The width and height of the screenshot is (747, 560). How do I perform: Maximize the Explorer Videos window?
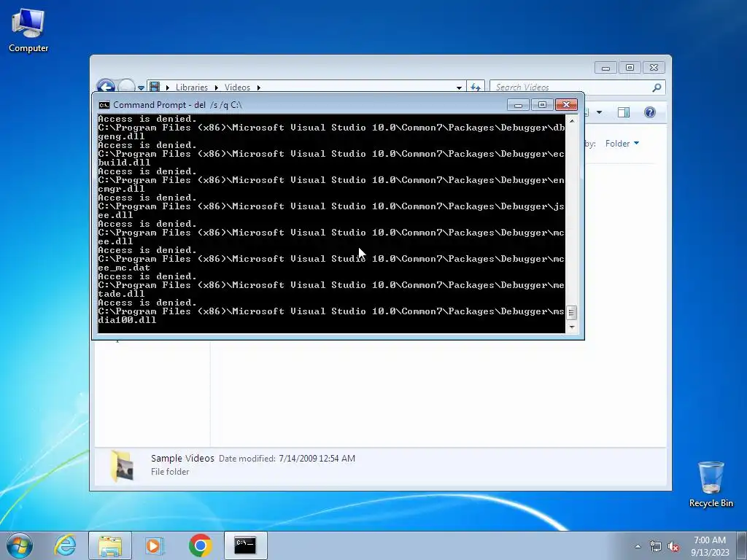click(x=630, y=68)
